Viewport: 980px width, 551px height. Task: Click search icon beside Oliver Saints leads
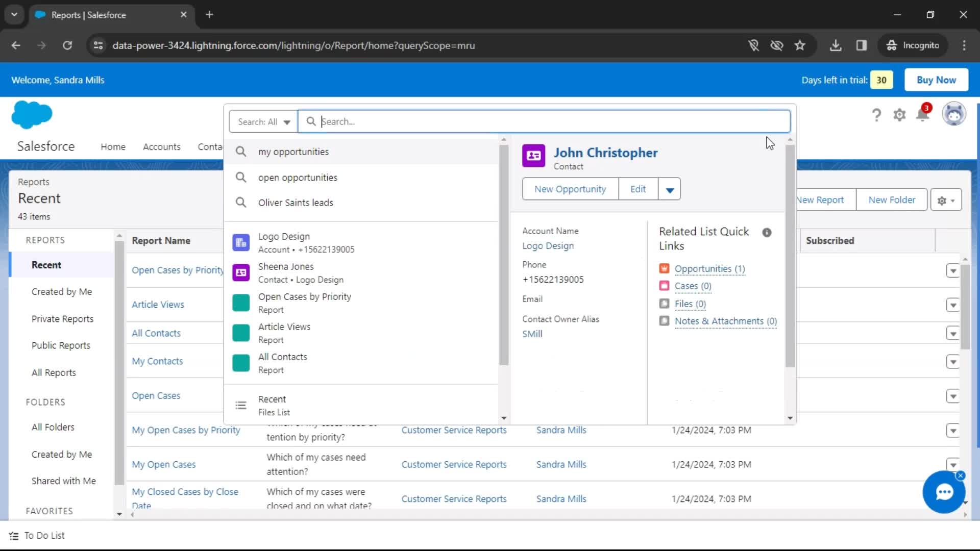point(241,203)
